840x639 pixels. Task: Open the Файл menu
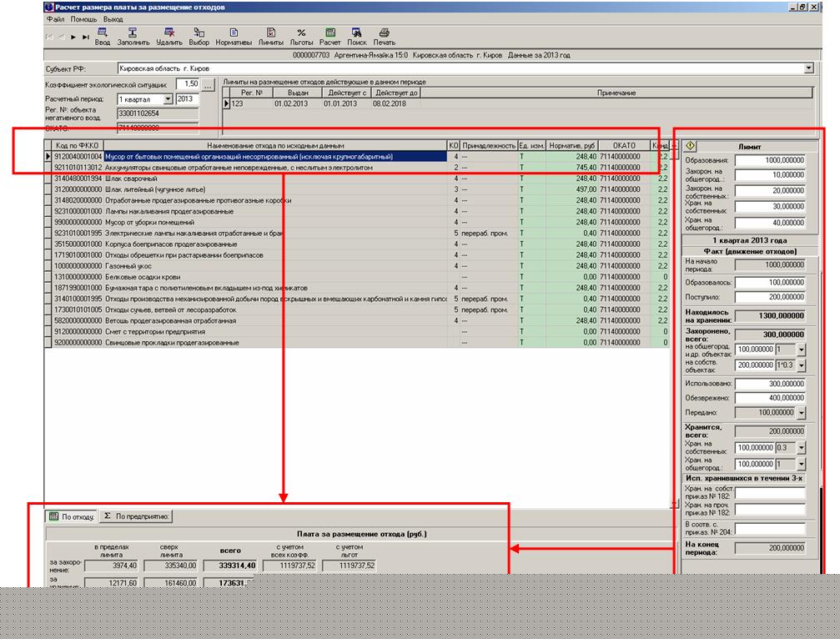(56, 18)
